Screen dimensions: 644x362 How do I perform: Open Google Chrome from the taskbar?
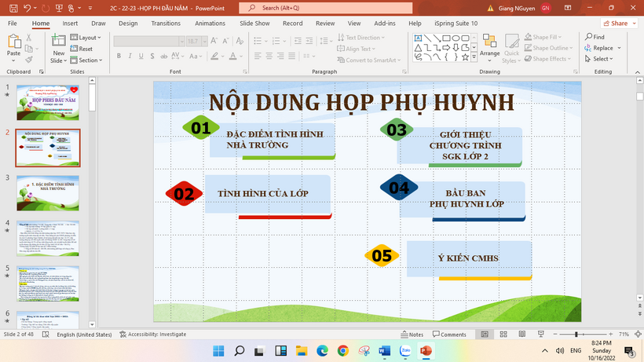pyautogui.click(x=342, y=350)
